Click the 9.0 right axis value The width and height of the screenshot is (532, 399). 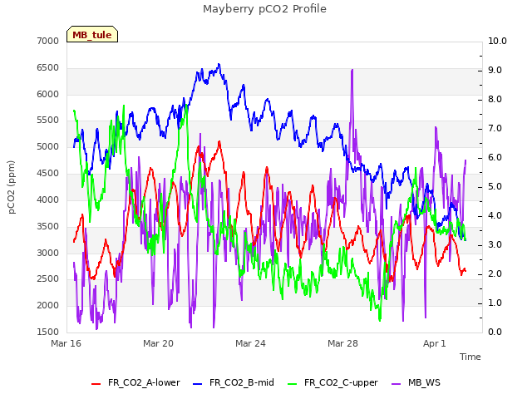495,70
